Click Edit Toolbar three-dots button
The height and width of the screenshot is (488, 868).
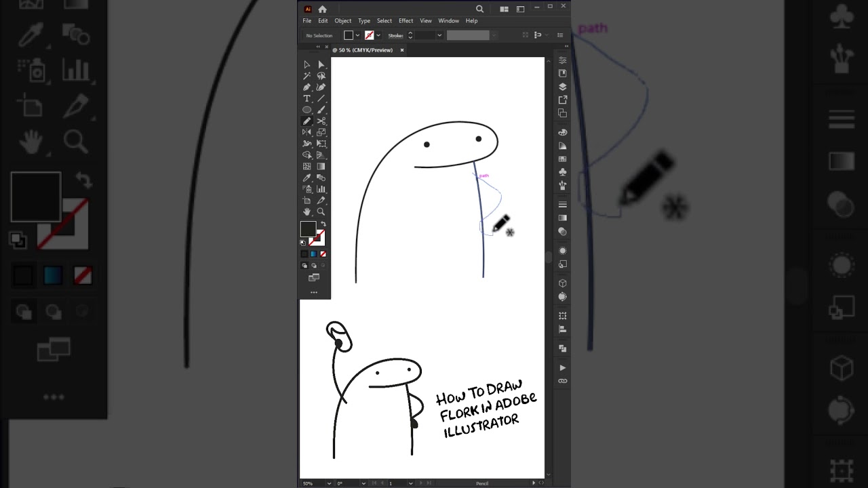(x=314, y=292)
